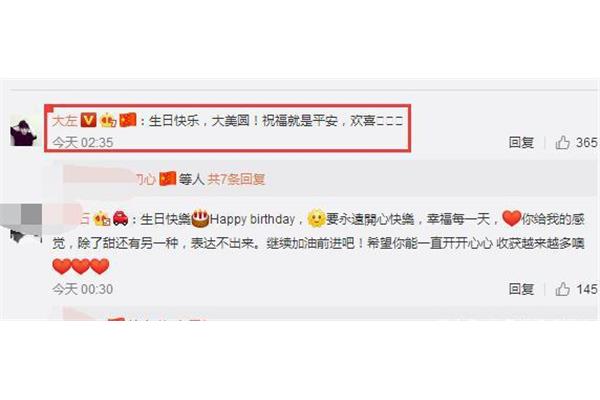Expand the 共7条回复 replies thread
Screen dimensions: 600x400
tap(236, 179)
